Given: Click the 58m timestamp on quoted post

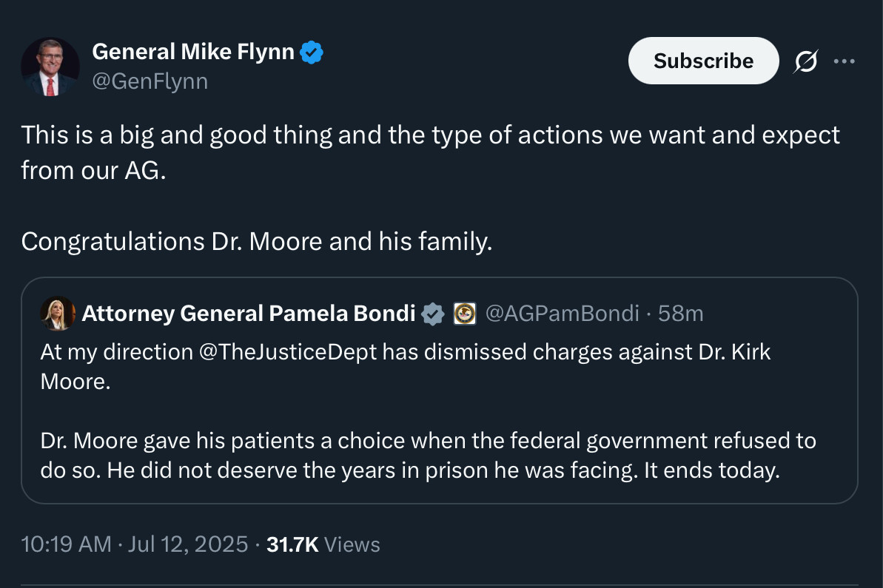Looking at the screenshot, I should 680,314.
